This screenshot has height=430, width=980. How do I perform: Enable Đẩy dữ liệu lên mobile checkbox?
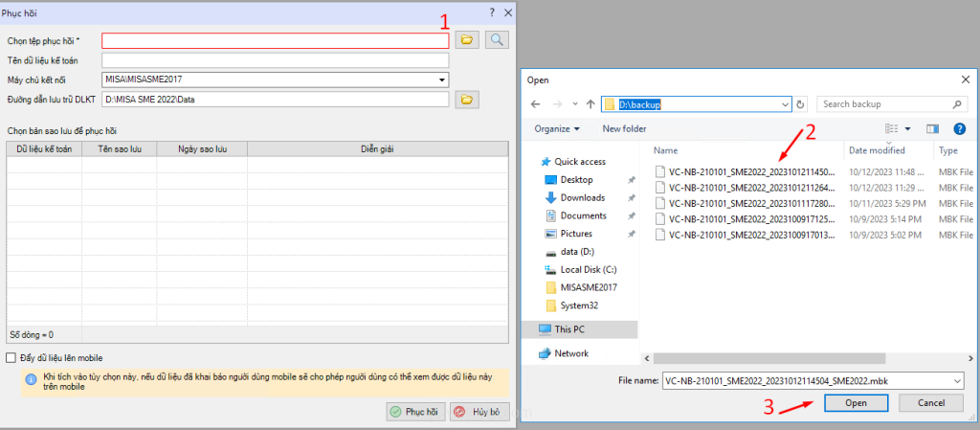click(11, 357)
